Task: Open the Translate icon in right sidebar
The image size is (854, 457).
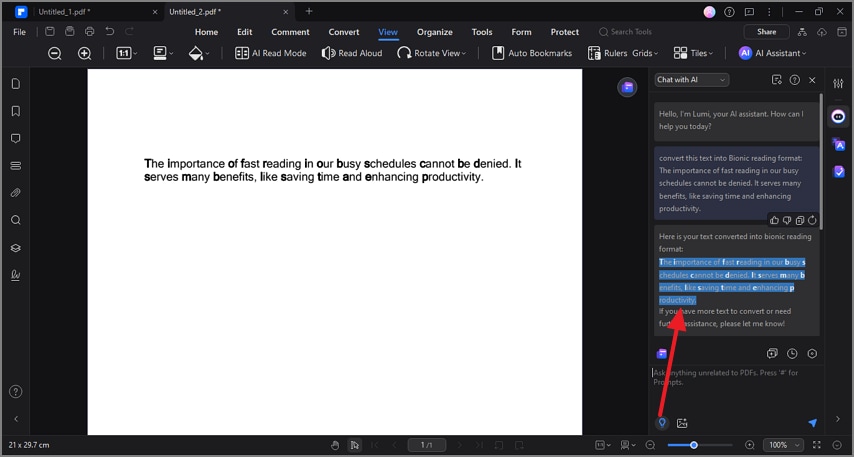Action: pos(839,144)
